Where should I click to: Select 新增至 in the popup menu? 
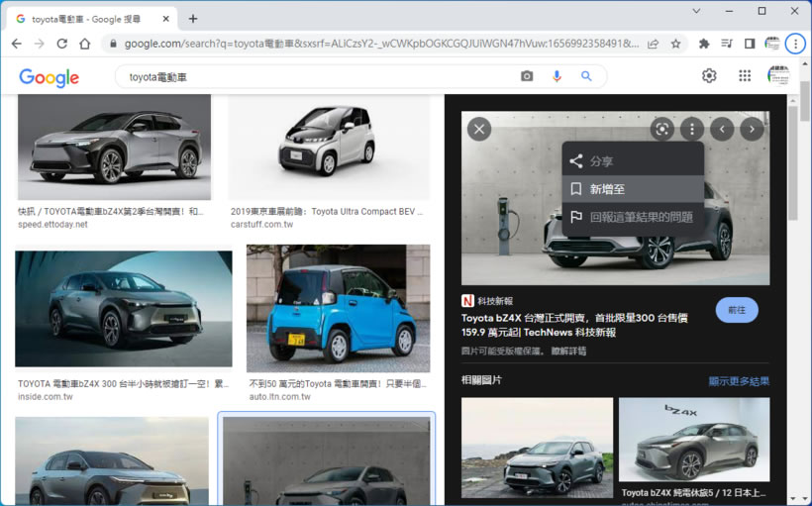click(633, 189)
